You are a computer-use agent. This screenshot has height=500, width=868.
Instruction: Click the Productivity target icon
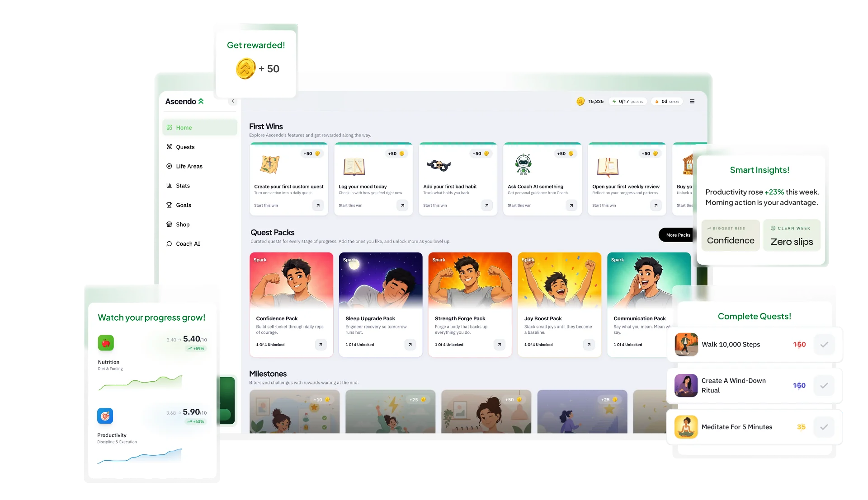tap(105, 416)
